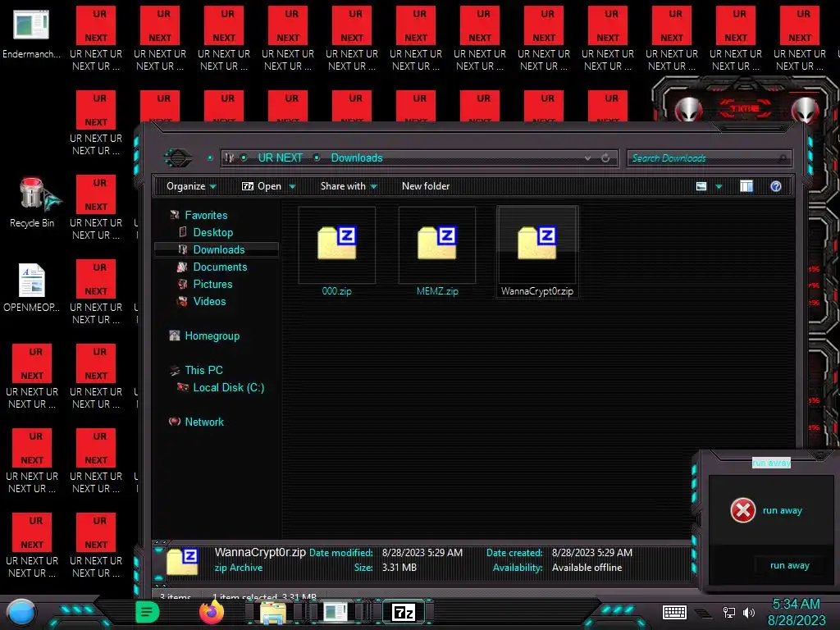Click the run away dialog title
Screen dimensions: 840x630
(771, 463)
